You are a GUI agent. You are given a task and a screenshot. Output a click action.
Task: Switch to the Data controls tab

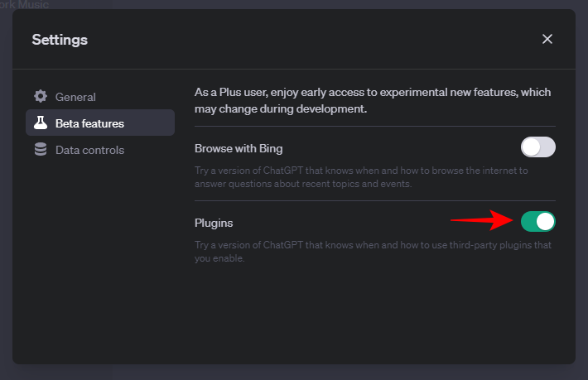89,150
